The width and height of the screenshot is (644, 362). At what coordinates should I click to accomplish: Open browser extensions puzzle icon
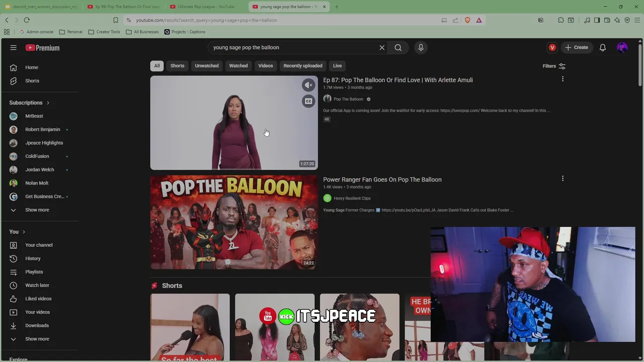[x=560, y=20]
